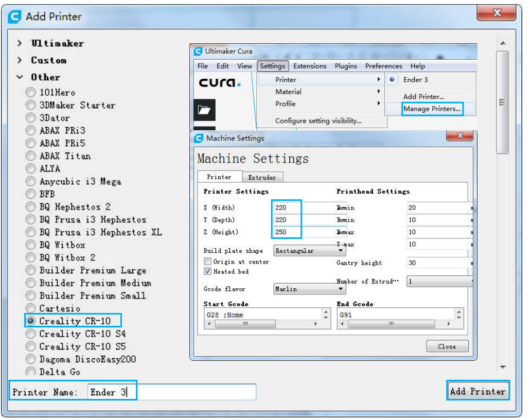Uncheck the Heated bed checkbox
This screenshot has height=420, width=530.
click(x=207, y=271)
